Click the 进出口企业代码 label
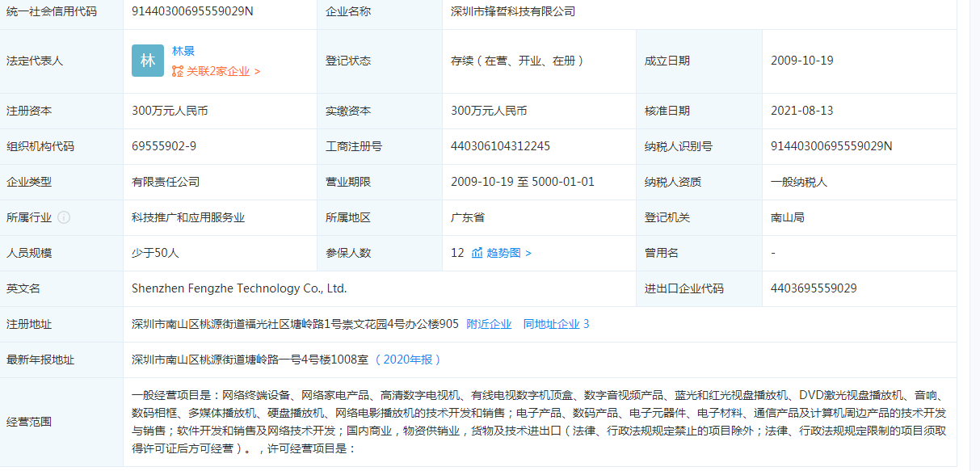Image resolution: width=980 pixels, height=471 pixels. (x=684, y=288)
